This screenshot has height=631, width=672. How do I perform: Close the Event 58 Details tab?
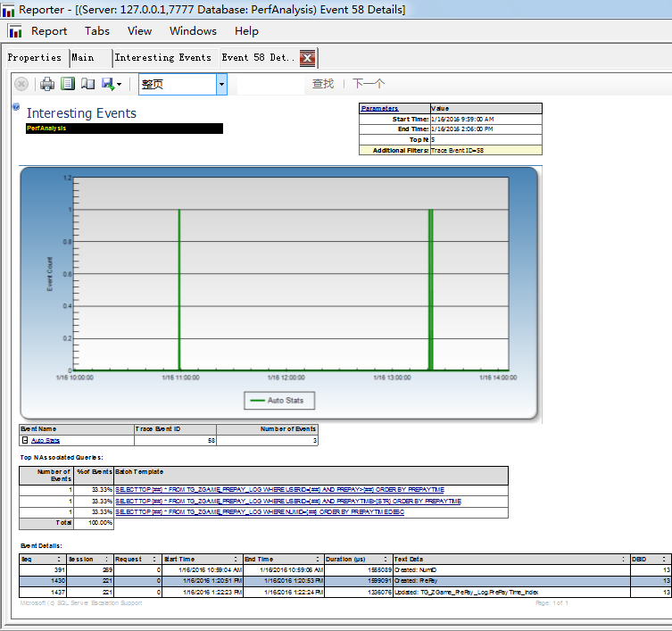(x=307, y=58)
